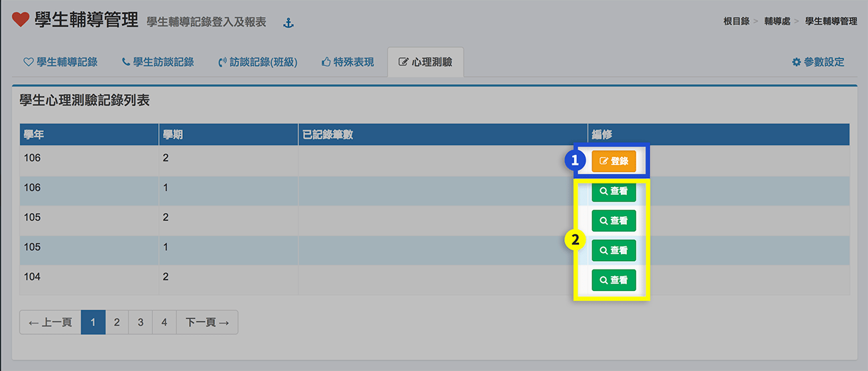Go to previous page with 上一頁

(50, 322)
